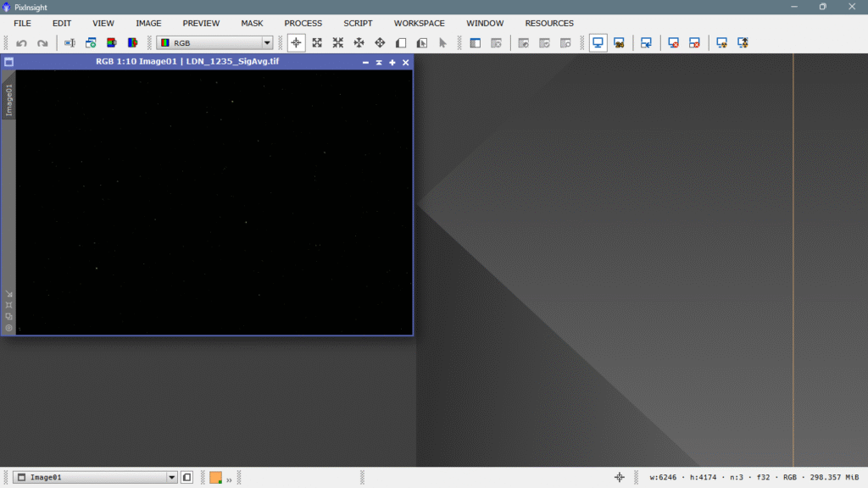The width and height of the screenshot is (868, 488).
Task: Click the fit view icon on image side bar
Action: [x=8, y=305]
